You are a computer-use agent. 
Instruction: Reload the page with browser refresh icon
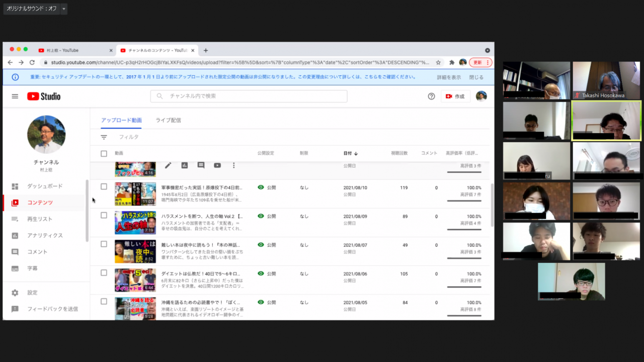click(x=32, y=62)
